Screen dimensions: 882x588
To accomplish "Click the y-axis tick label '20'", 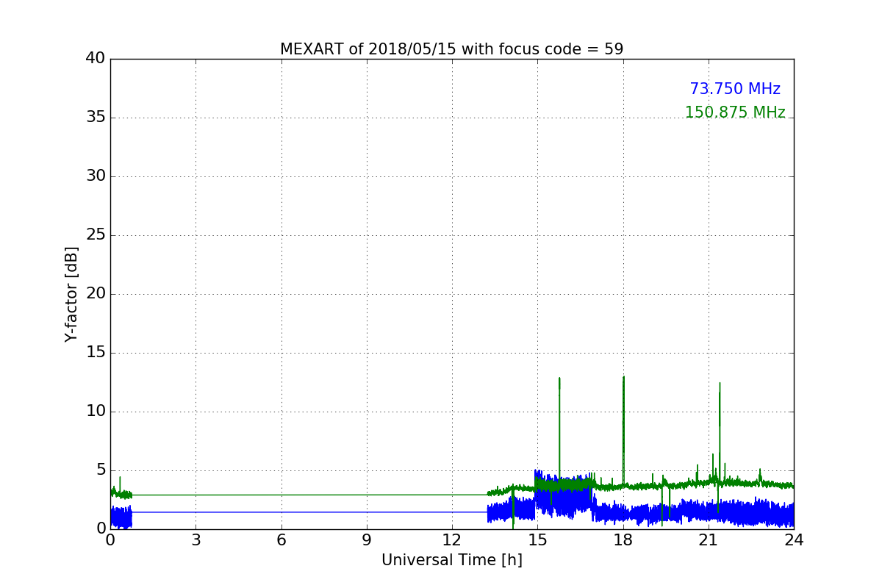I will 96,294.
